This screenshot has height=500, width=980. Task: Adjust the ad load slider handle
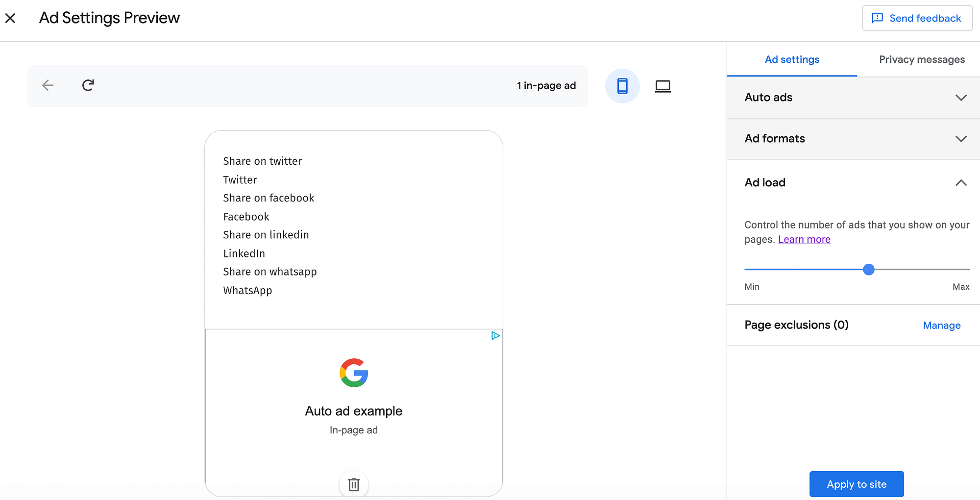869,269
